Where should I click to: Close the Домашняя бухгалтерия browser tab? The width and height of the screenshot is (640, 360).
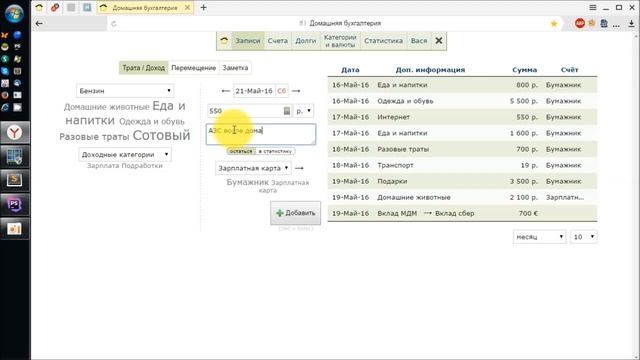coord(187,7)
